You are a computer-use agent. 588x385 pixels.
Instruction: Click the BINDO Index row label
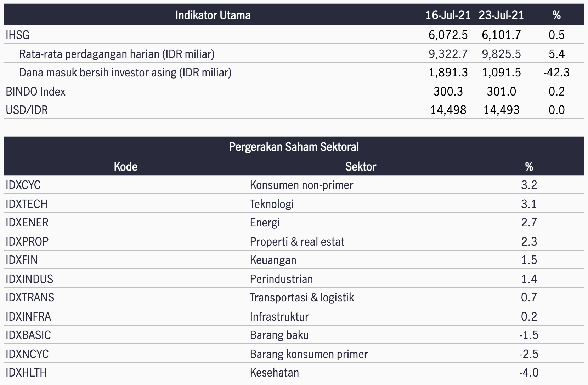pos(36,92)
